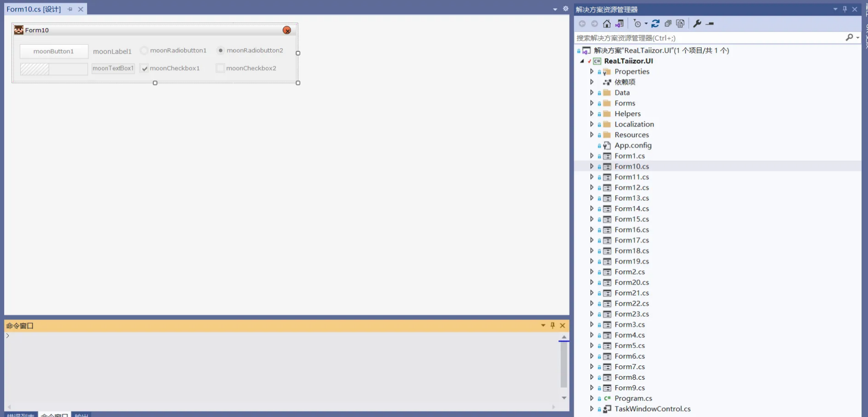Select Program.cs in the tree
868x417 pixels.
[633, 399]
